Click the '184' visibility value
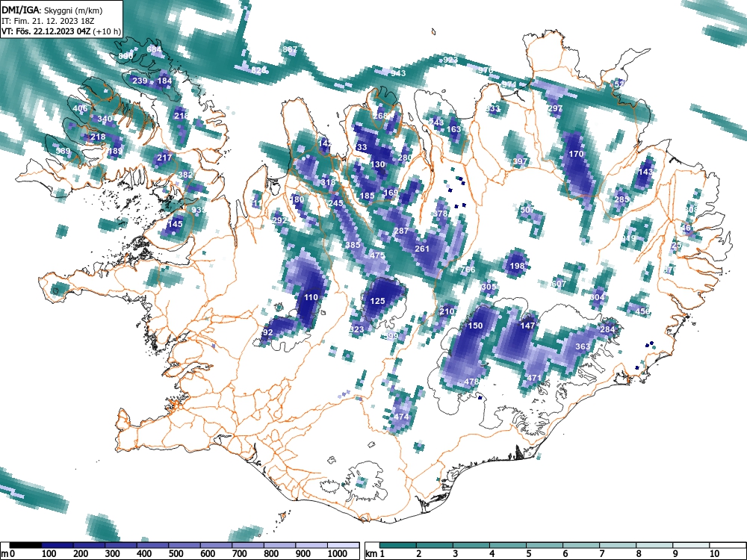The width and height of the screenshot is (747, 560). click(x=164, y=81)
